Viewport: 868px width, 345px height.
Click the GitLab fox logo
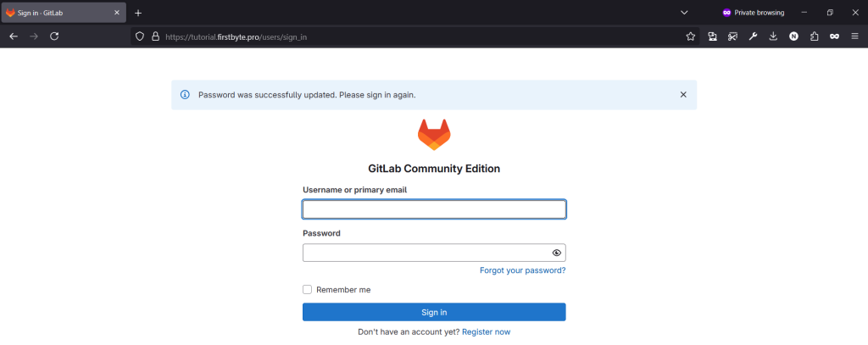click(x=434, y=135)
